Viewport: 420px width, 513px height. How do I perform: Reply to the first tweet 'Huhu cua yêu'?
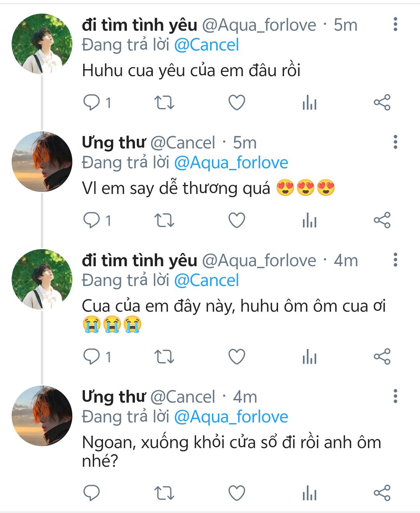[x=92, y=103]
